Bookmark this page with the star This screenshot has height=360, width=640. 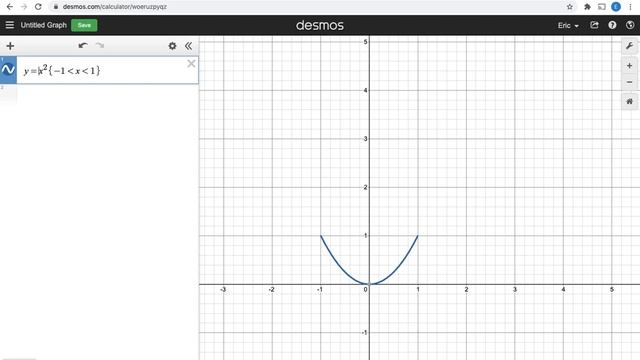(x=570, y=7)
